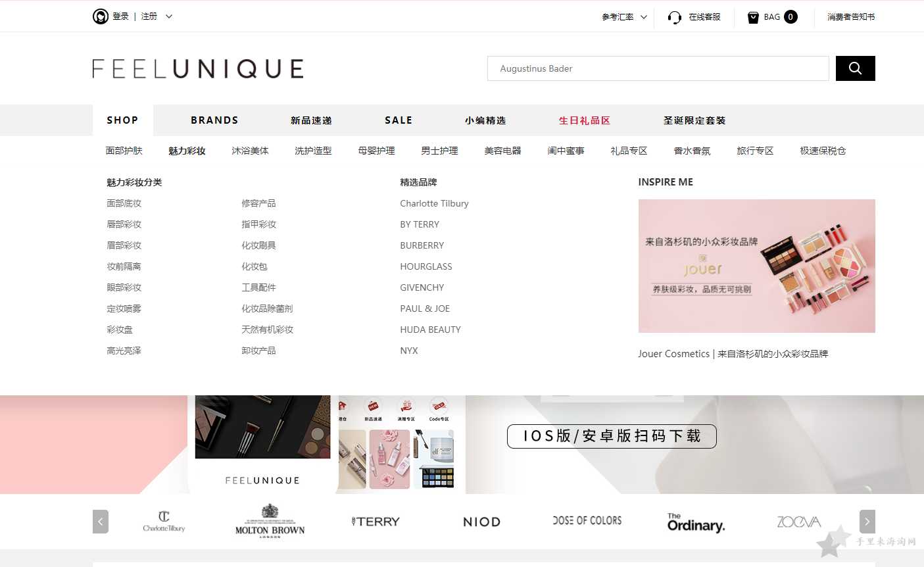Open Charlotte Tilbury in featured brands list
Viewport: 924px width, 567px height.
coord(434,203)
